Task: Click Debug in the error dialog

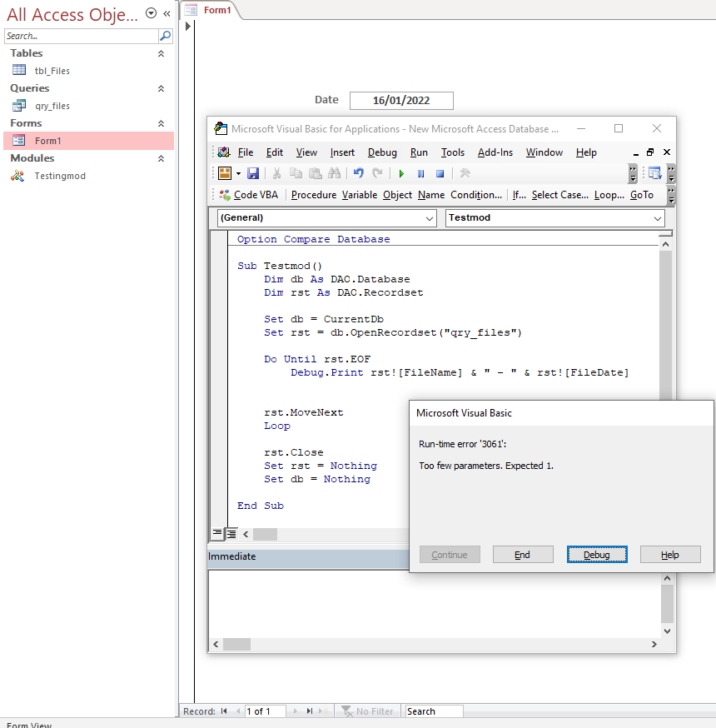Action: (597, 555)
